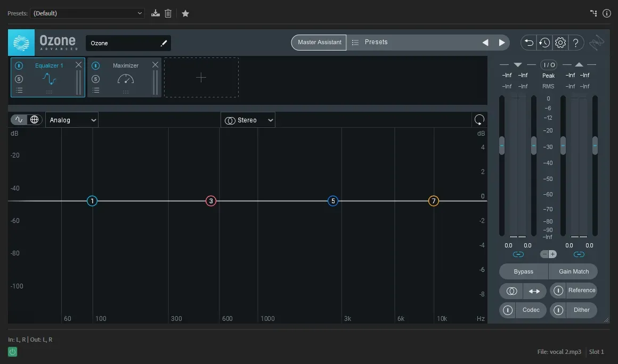Viewport: 618px width, 364px height.
Task: Switch to EQ curve view icon
Action: point(19,120)
